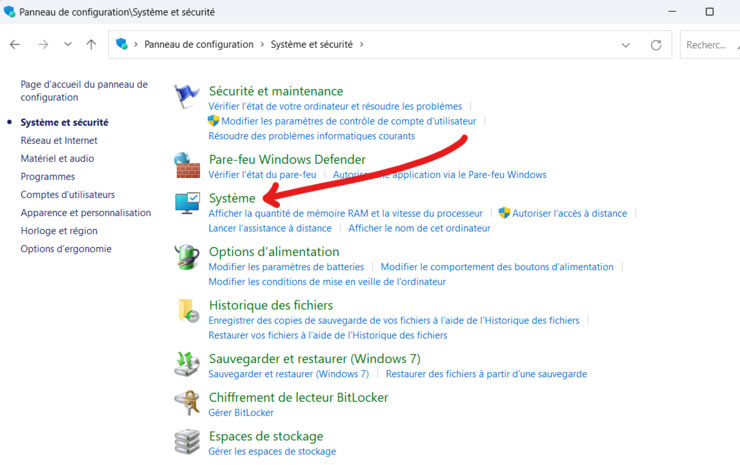Click Enregistrer des copies de sauvegarde link
740x465 pixels.
[394, 321]
